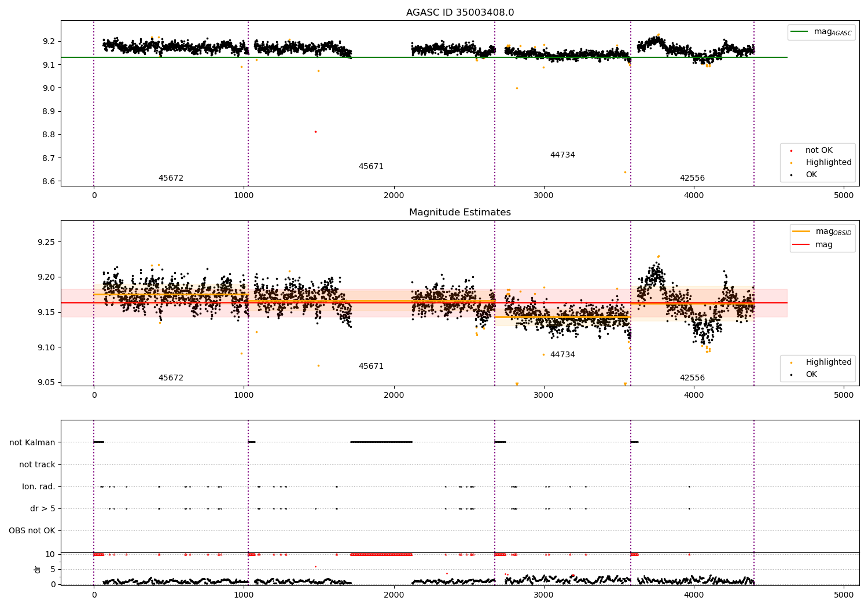This screenshot has height=608, width=868.
Task: Click the 8.6 y-axis tick label
Action: (49, 182)
